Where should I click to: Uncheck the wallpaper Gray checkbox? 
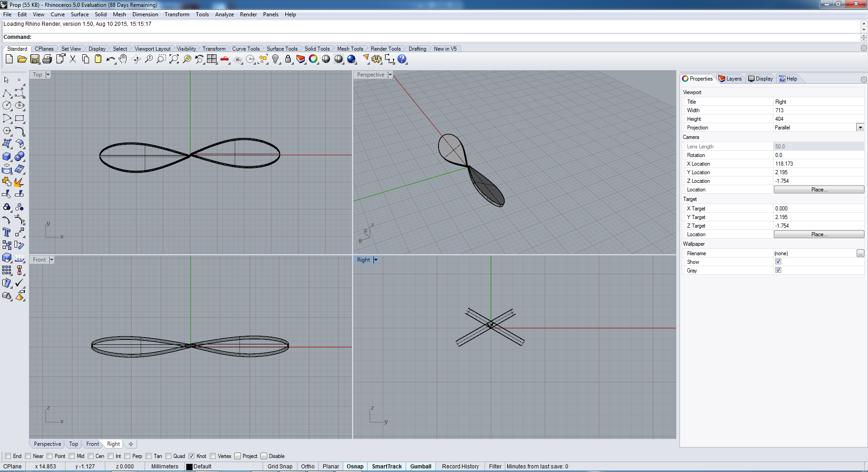[x=778, y=270]
